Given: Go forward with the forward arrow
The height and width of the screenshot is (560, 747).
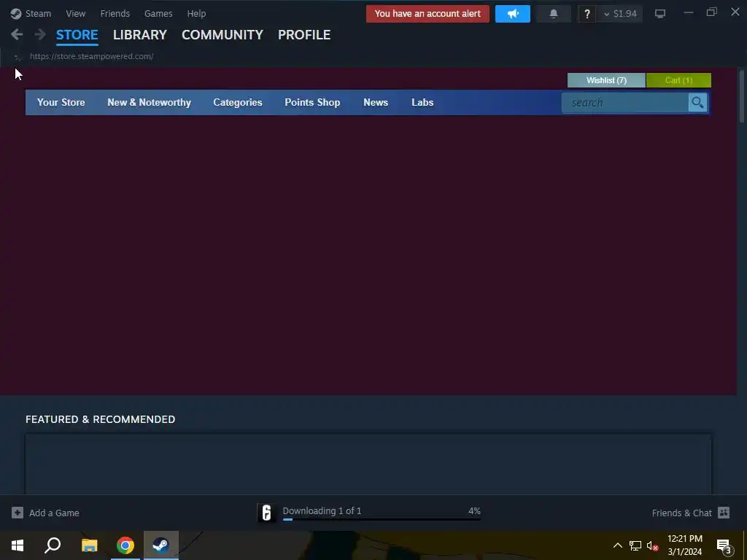Looking at the screenshot, I should (40, 34).
